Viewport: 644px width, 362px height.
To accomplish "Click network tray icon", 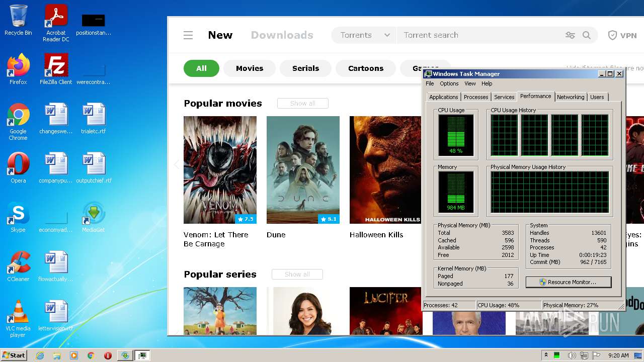I will click(x=584, y=355).
